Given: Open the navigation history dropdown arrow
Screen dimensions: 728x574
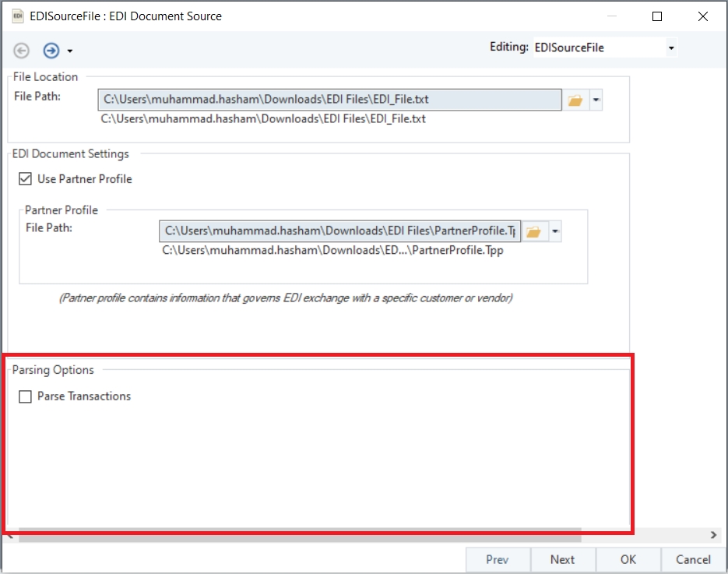Looking at the screenshot, I should [69, 51].
